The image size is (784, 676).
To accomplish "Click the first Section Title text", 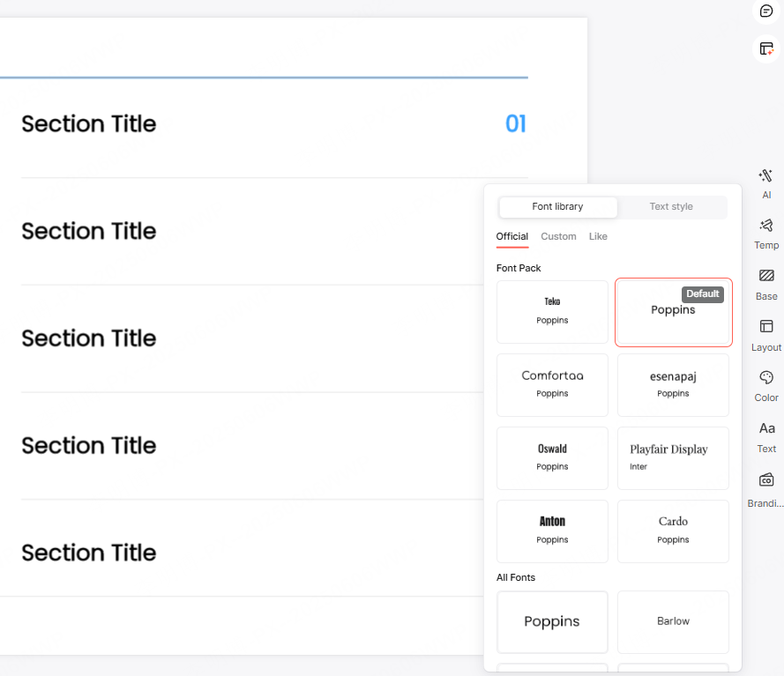I will 88,124.
